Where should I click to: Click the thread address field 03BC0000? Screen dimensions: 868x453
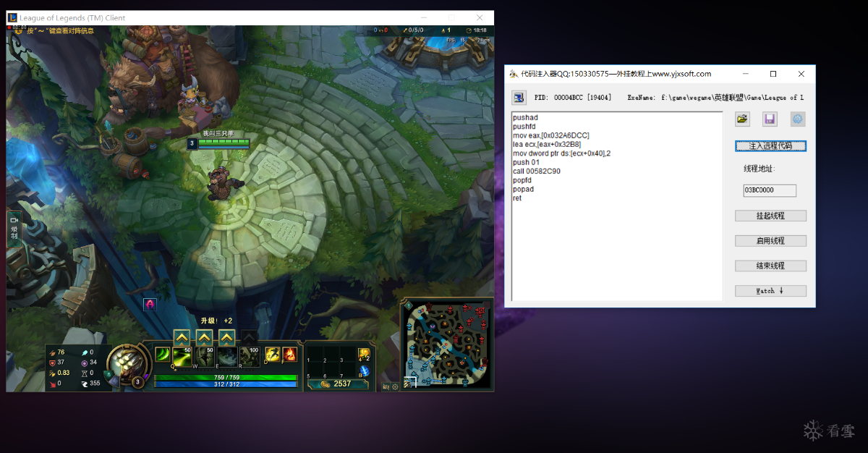point(770,190)
